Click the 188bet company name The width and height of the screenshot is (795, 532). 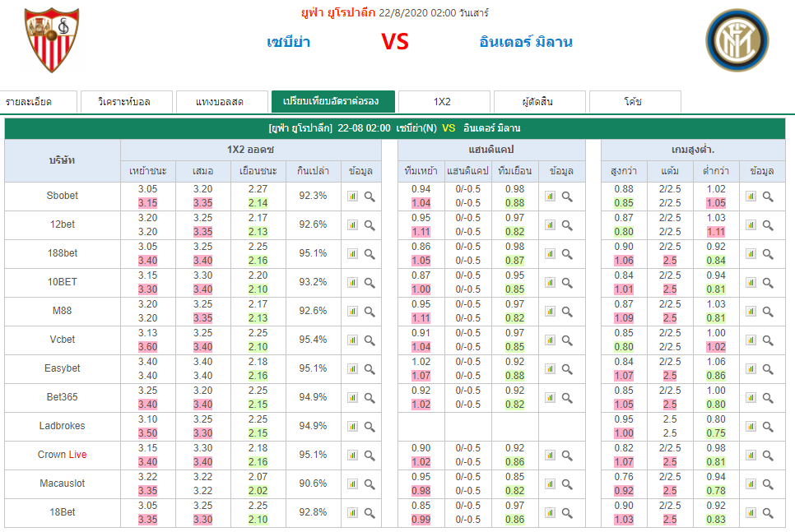click(63, 252)
